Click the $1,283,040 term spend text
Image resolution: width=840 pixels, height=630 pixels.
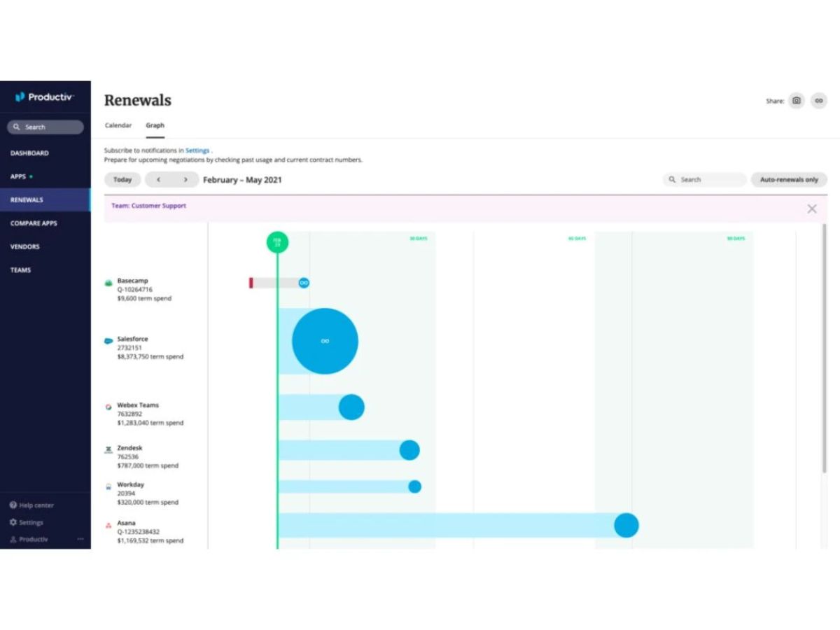point(150,423)
